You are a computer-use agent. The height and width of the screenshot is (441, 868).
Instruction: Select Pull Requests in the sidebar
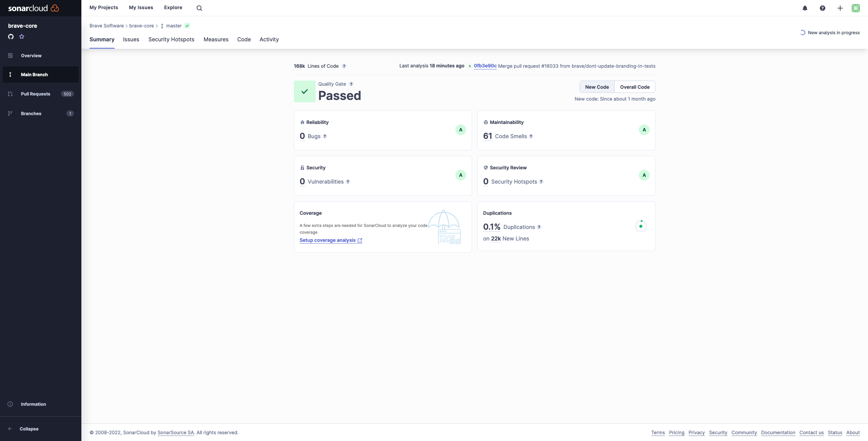pyautogui.click(x=36, y=93)
